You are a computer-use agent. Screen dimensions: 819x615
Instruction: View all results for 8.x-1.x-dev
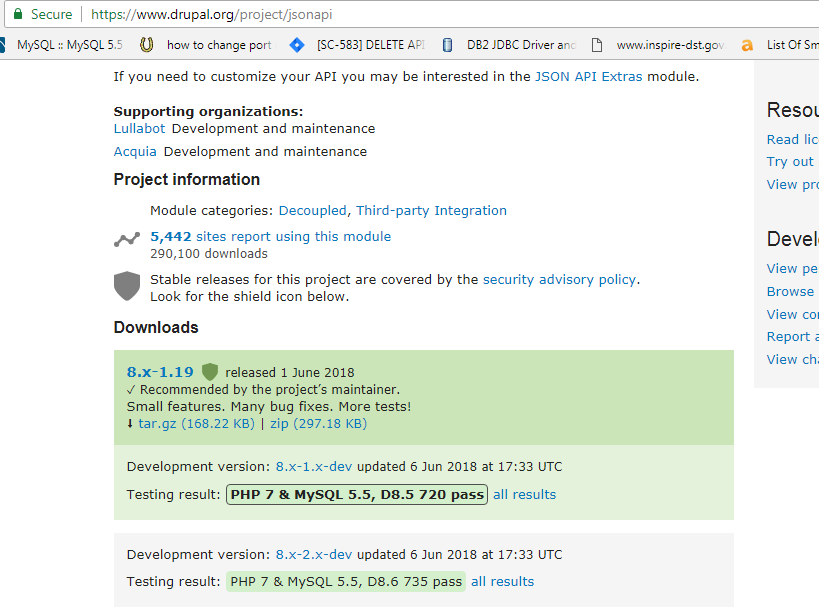(524, 494)
